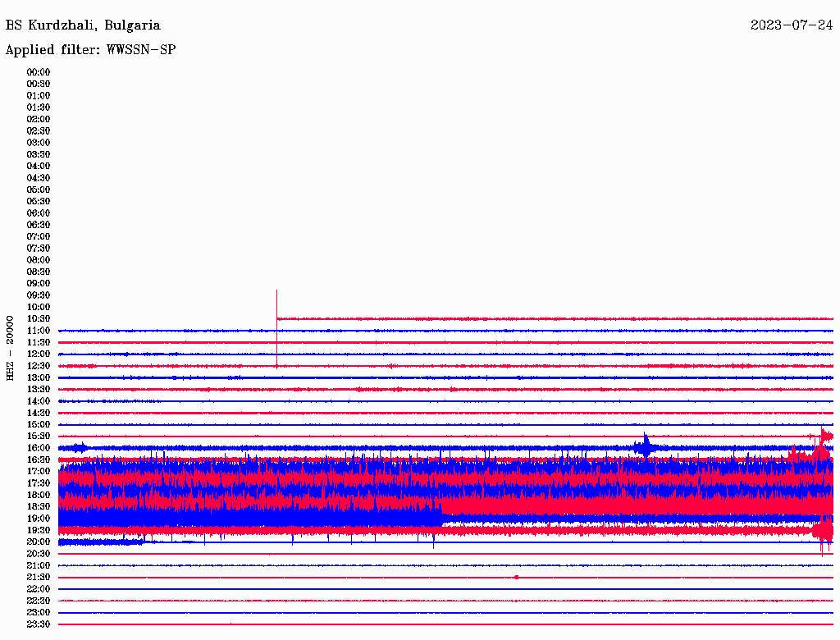Click the station title 'BS Kurdzhali, Bulgaria'

point(83,25)
